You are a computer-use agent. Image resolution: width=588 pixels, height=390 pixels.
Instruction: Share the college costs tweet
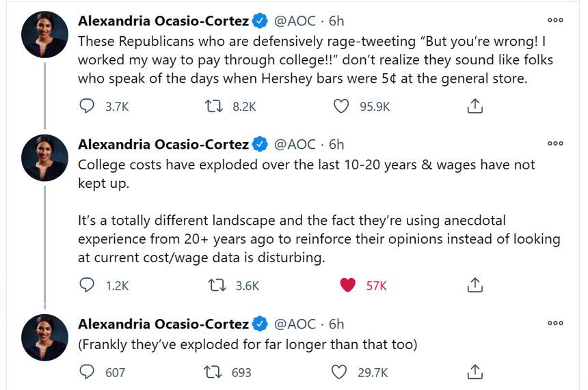(475, 285)
